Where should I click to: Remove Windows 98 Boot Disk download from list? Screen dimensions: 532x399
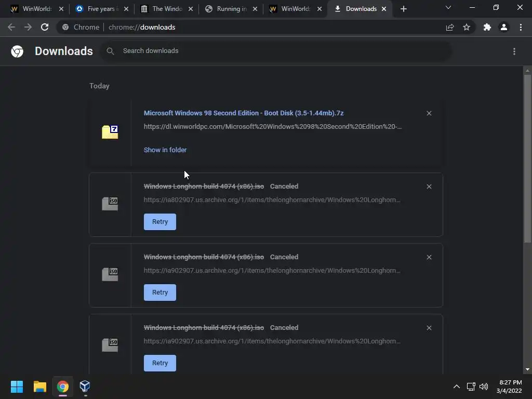[x=429, y=113]
